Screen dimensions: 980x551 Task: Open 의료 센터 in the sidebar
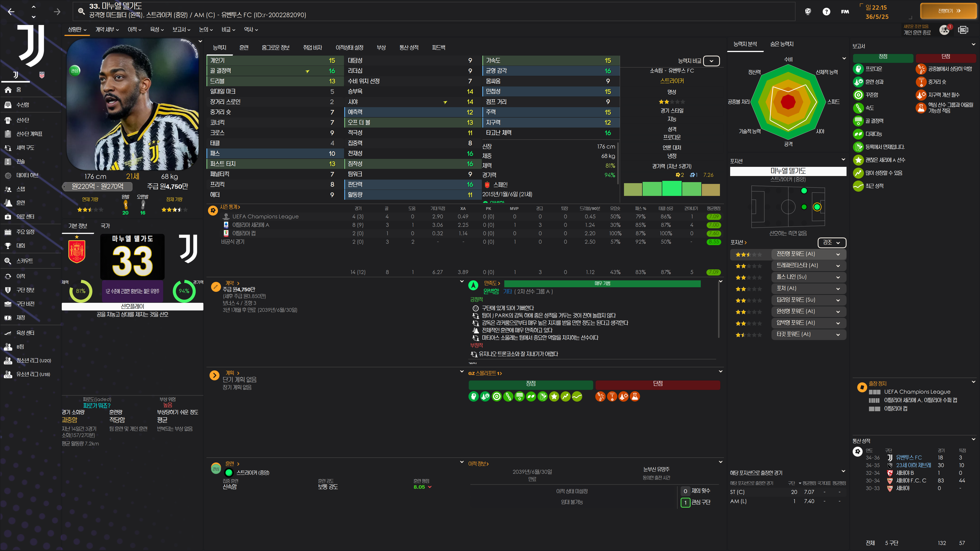pos(25,216)
